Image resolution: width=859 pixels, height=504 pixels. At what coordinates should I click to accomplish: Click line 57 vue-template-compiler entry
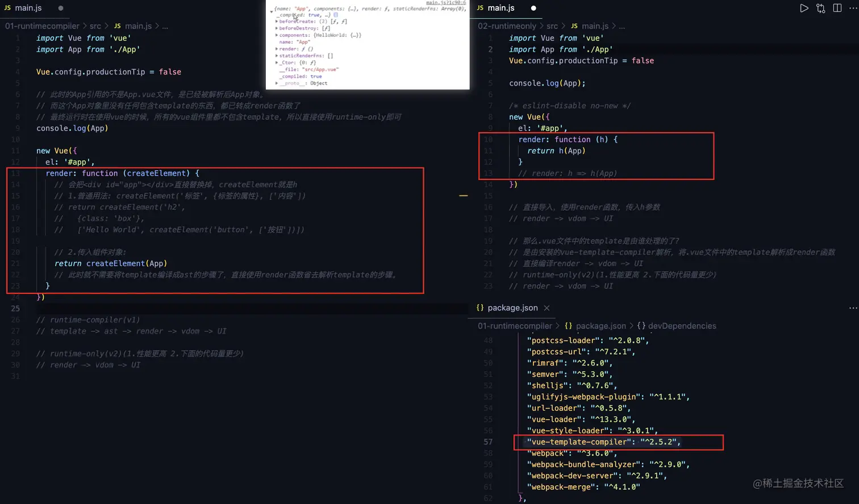pos(603,442)
